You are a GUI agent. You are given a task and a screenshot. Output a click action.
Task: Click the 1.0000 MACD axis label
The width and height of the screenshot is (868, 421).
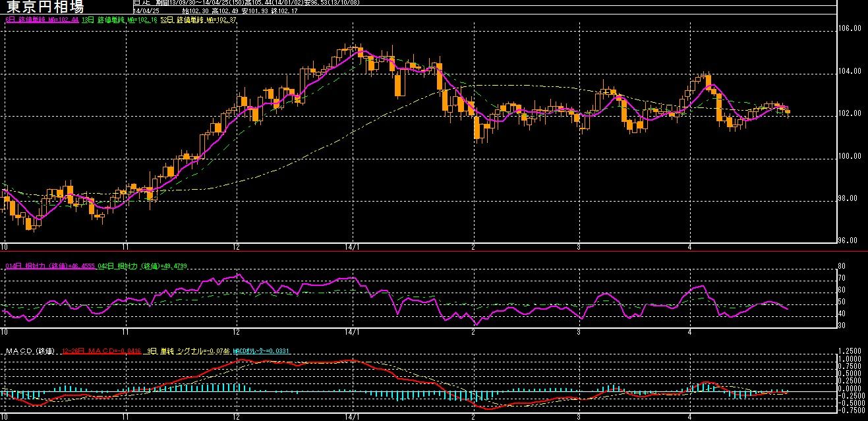coord(851,358)
